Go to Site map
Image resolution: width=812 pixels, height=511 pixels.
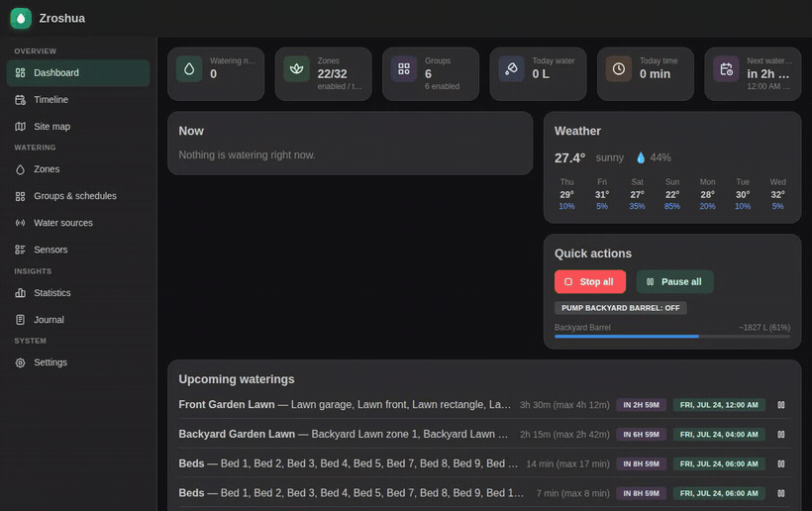(78, 127)
